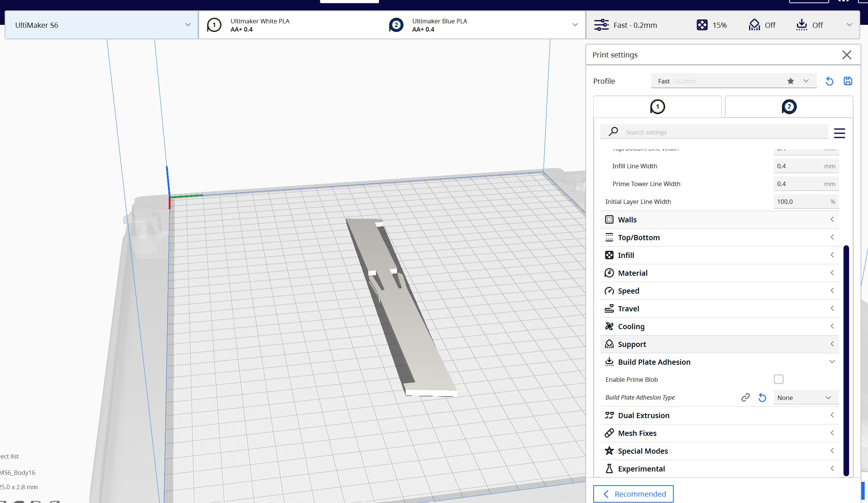Expand the Top/Bottom settings section
Image resolution: width=868 pixels, height=503 pixels.
(x=719, y=237)
